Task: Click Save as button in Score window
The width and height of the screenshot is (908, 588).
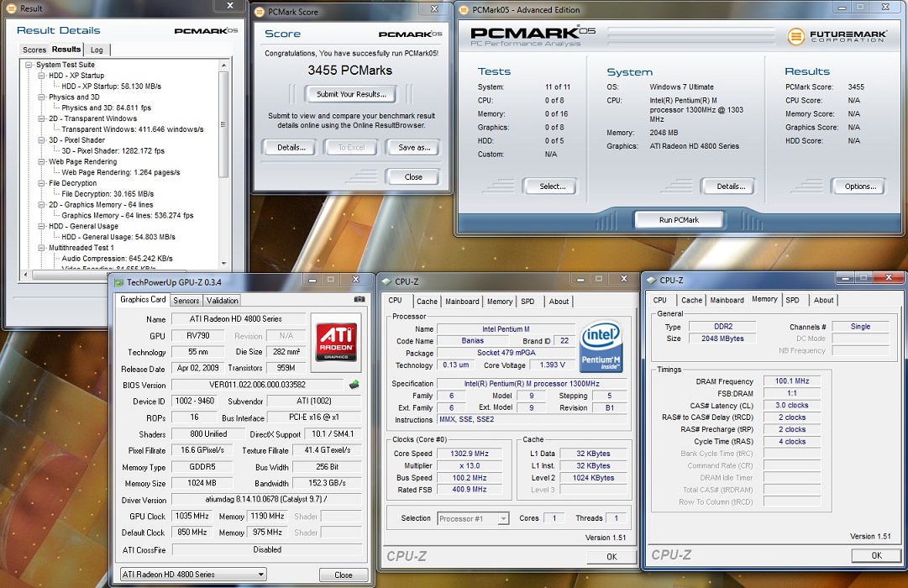Action: pyautogui.click(x=414, y=147)
